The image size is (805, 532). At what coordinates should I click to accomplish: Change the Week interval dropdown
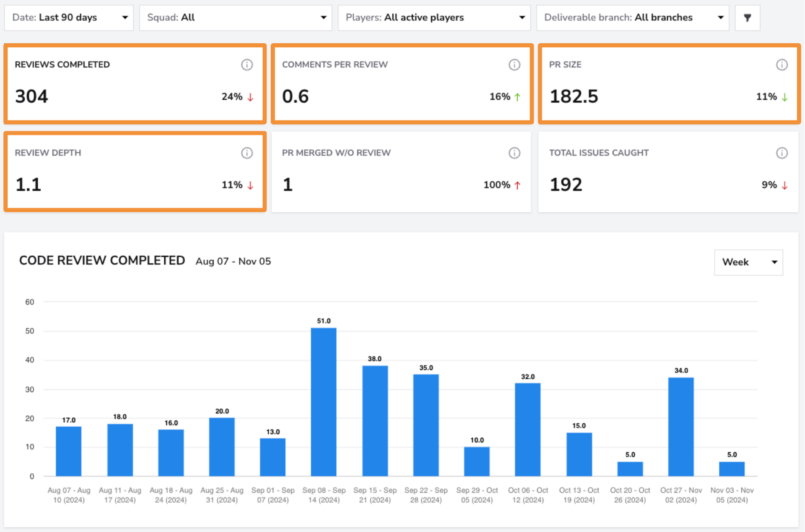[x=749, y=262]
